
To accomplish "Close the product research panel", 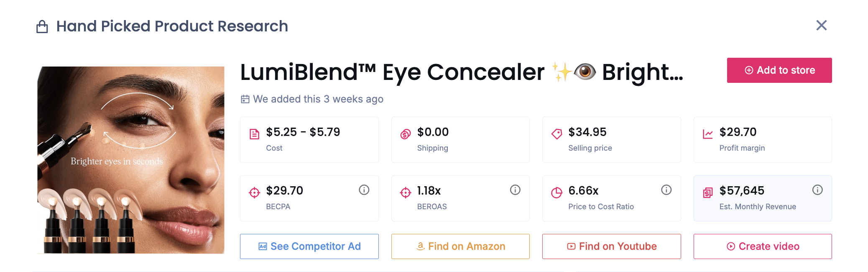I will tap(821, 26).
